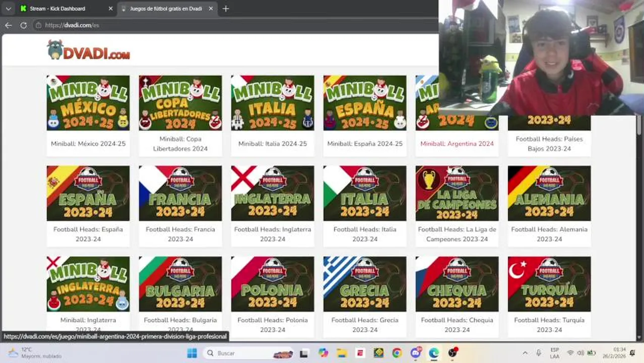644x363 pixels.
Task: Open the Miniball España 2024-25 thumbnail
Action: (365, 103)
